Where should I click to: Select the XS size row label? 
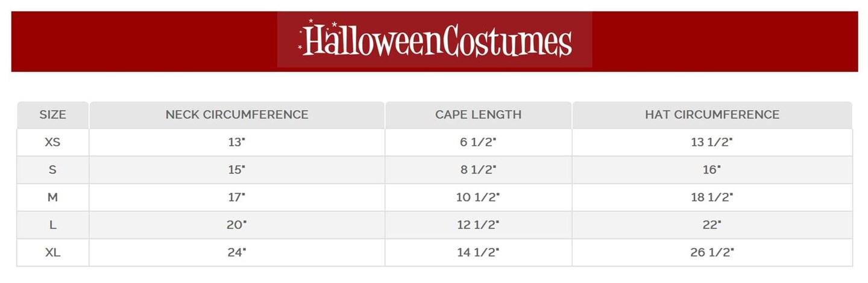tap(53, 142)
